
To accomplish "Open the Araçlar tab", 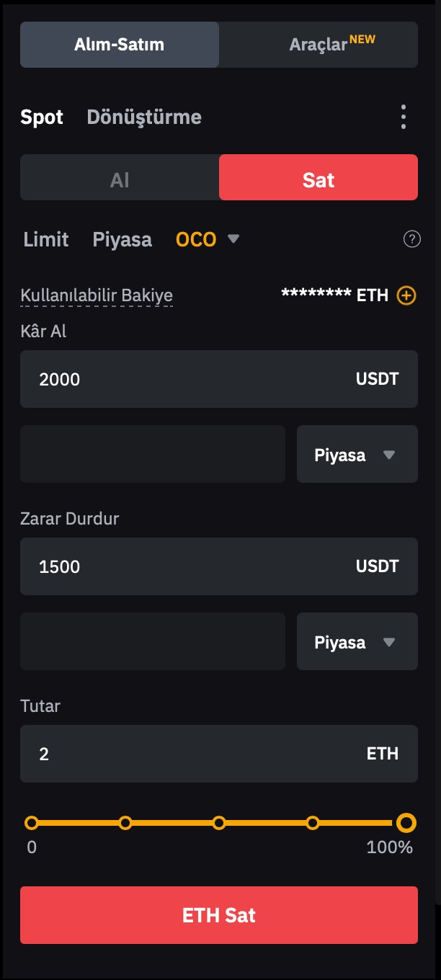I will click(318, 45).
